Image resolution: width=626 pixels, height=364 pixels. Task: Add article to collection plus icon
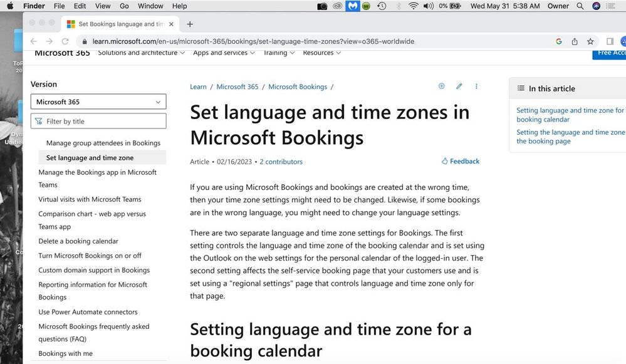point(442,86)
